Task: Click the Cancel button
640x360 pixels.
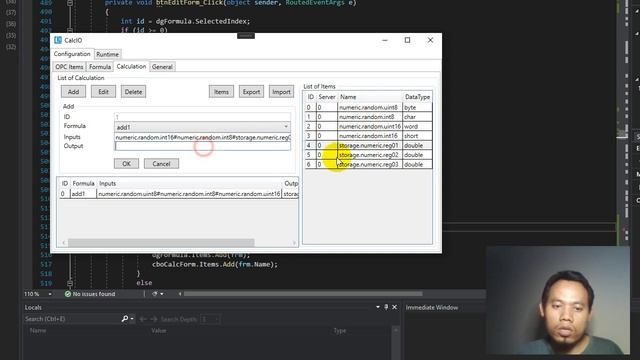Action: [x=161, y=164]
